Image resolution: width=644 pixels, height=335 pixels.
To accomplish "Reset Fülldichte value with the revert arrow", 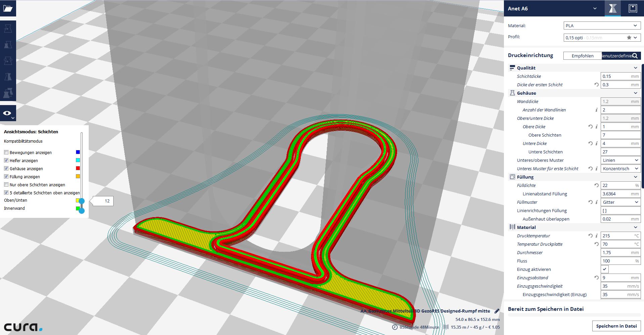I will pos(596,185).
